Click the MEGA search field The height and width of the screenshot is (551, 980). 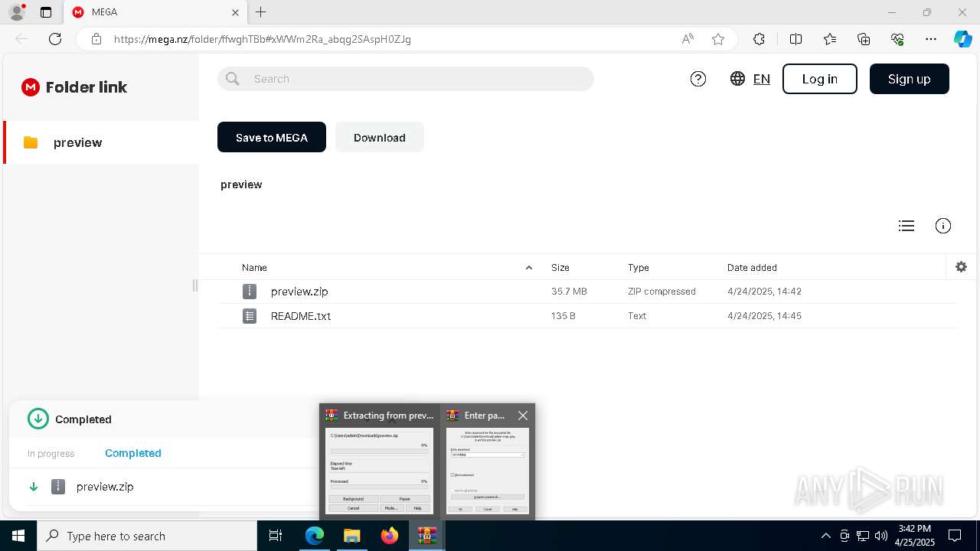[x=406, y=79]
